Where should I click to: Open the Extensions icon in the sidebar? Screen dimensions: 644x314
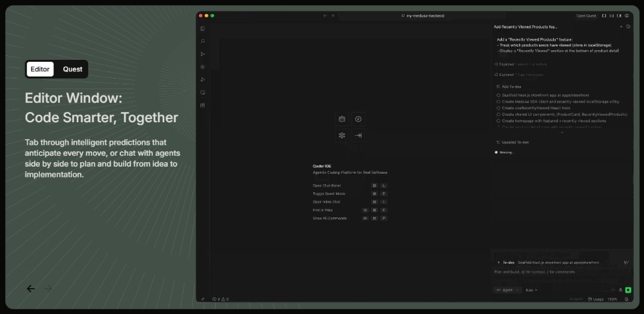click(202, 105)
